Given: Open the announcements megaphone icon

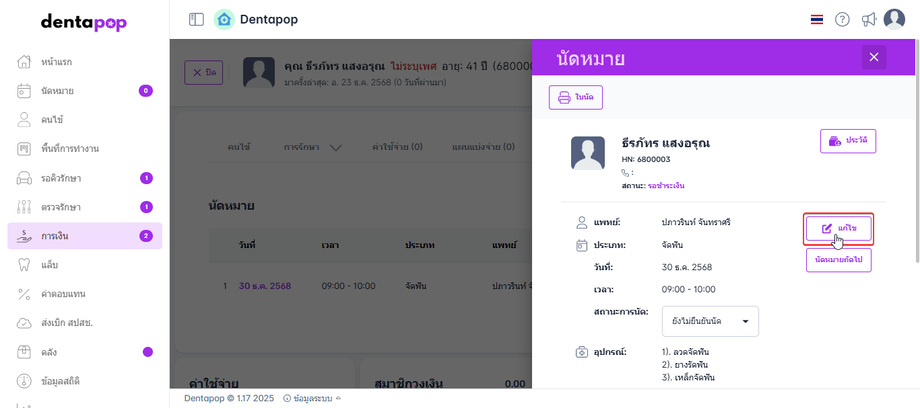Looking at the screenshot, I should 868,19.
